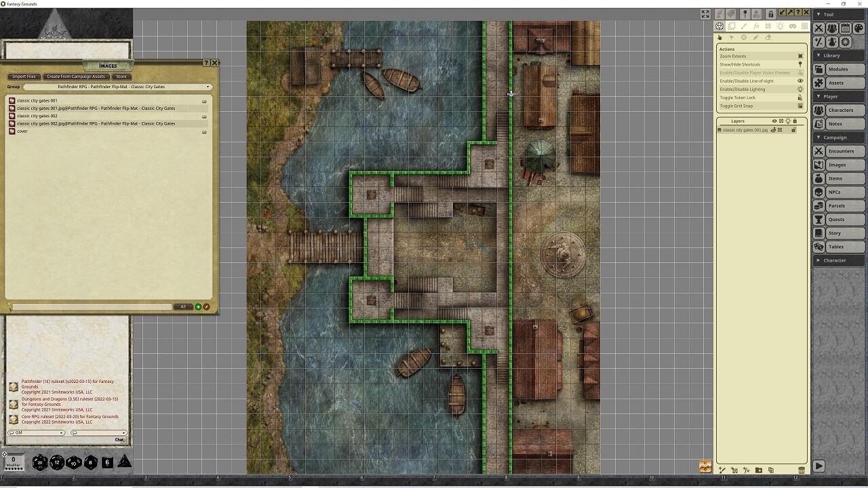Toggle Enable/Disable Line-of-sight
This screenshot has height=488, width=868.
pyautogui.click(x=759, y=81)
